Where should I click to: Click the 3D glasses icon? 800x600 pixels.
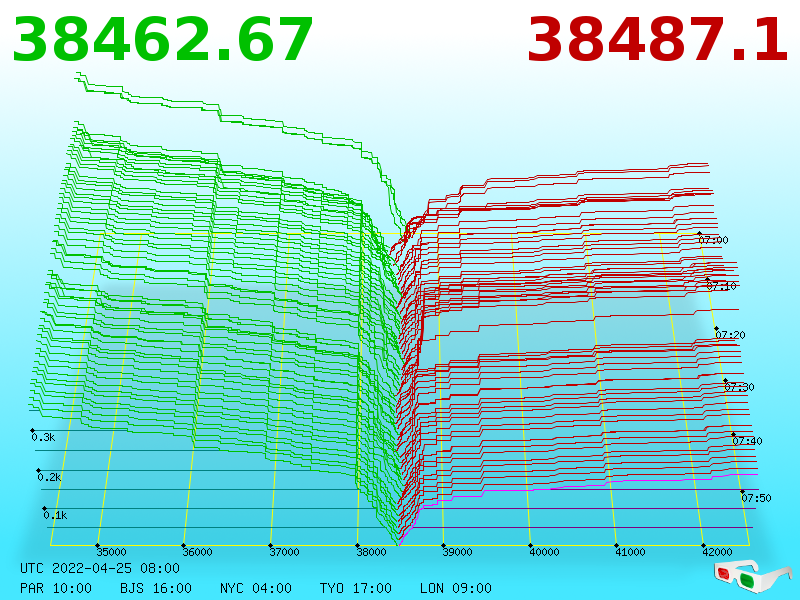coord(752,576)
